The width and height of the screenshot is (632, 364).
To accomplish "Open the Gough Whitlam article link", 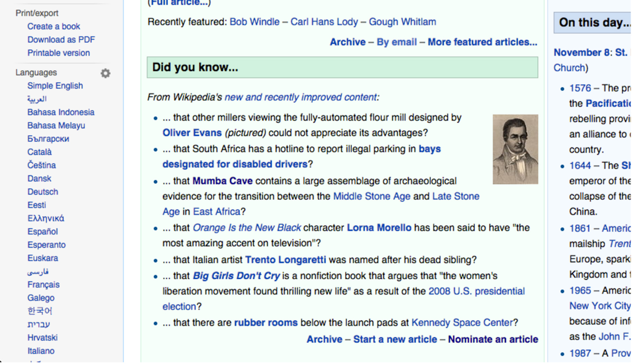I will [402, 22].
